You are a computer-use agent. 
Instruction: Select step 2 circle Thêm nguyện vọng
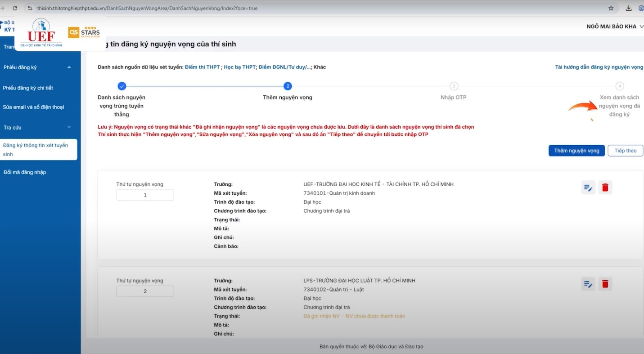(288, 86)
